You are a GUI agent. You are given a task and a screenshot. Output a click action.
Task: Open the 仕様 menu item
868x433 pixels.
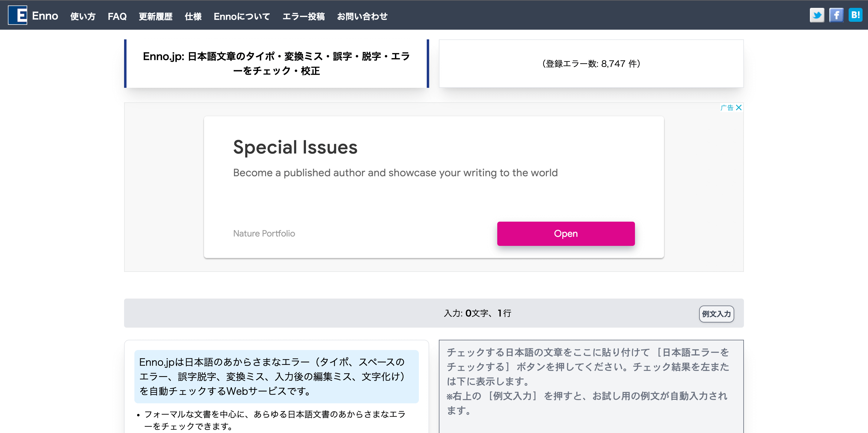193,16
